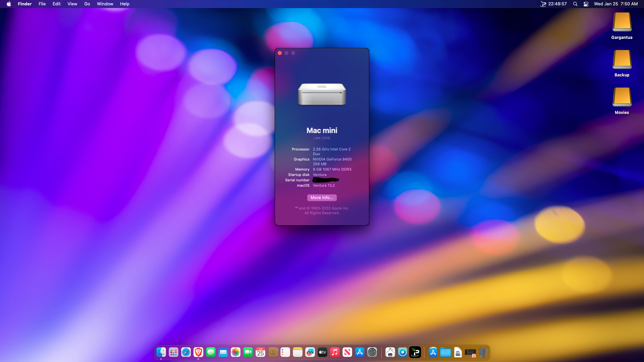Close the About This Mac window
644x362 pixels.
[280, 53]
